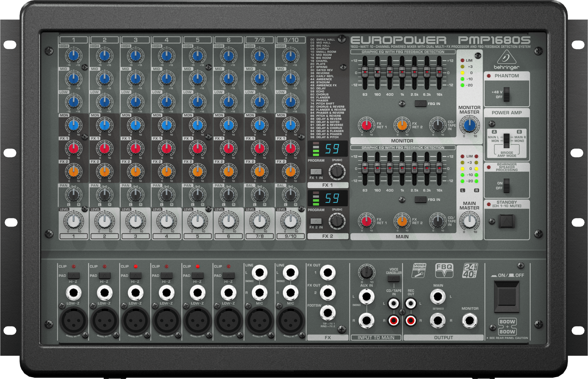Viewport: 588px width, 379px height.
Task: Click channel 6 white LEVEL knob
Action: click(x=228, y=221)
